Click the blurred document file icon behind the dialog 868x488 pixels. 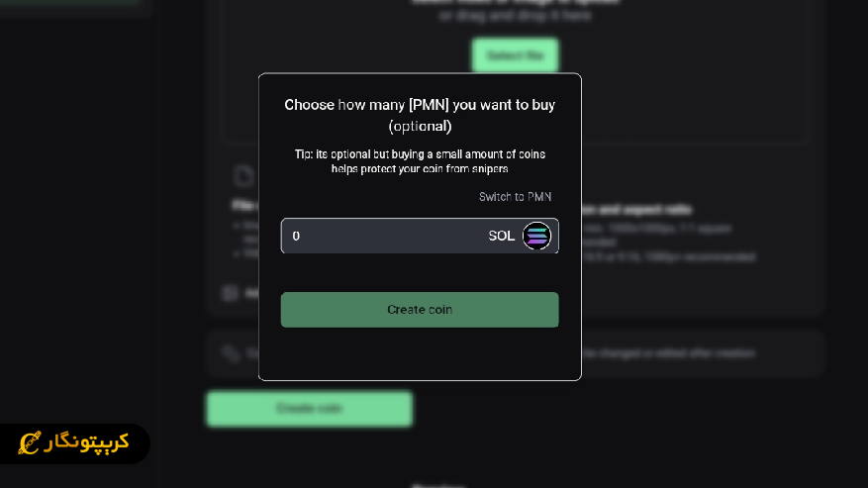[x=242, y=176]
